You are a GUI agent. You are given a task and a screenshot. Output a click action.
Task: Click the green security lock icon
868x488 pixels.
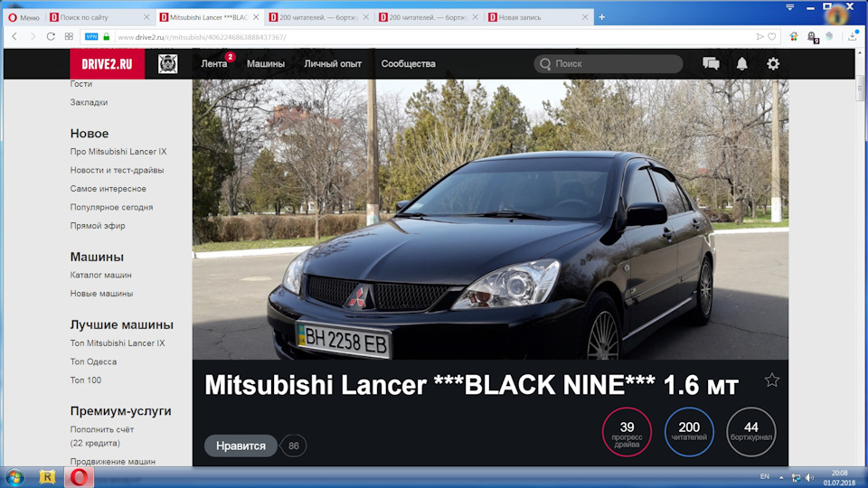(x=107, y=36)
